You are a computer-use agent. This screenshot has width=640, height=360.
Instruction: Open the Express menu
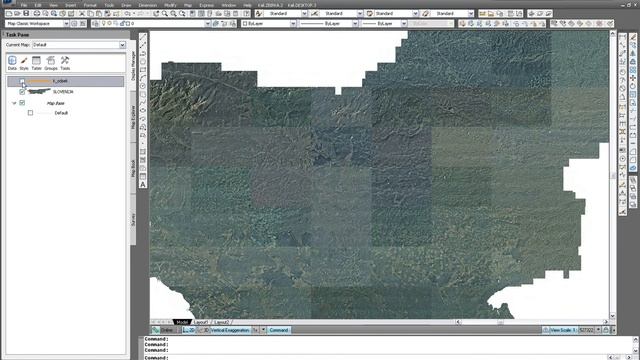pos(207,5)
